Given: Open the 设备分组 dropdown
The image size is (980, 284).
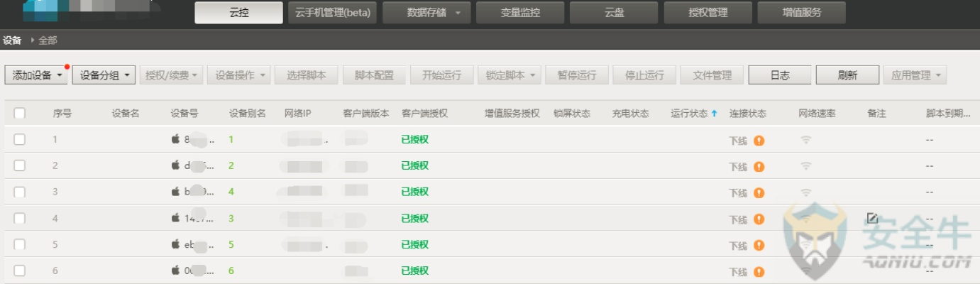Looking at the screenshot, I should (x=104, y=75).
